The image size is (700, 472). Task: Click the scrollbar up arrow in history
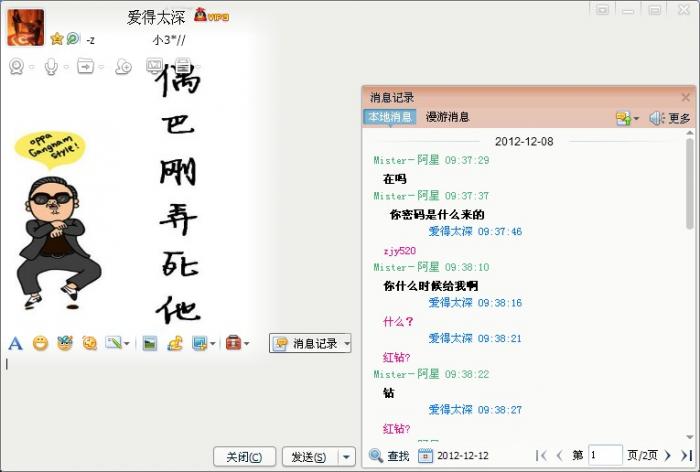coord(690,134)
